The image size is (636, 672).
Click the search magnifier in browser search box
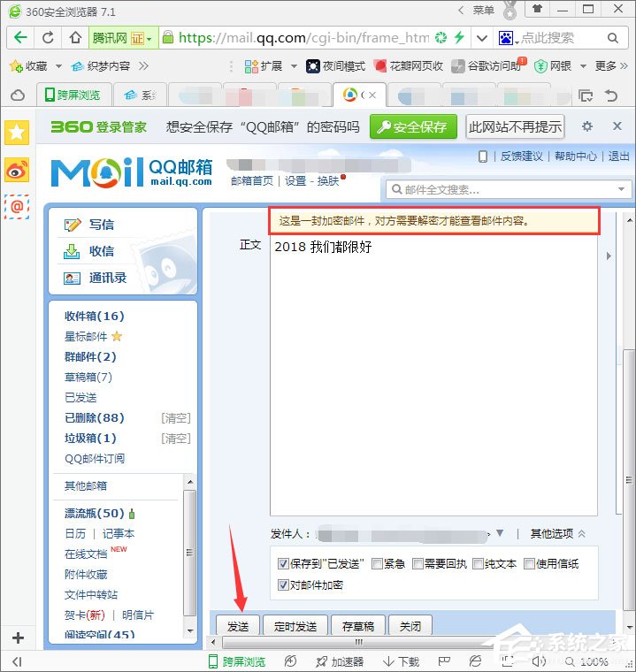pos(613,38)
